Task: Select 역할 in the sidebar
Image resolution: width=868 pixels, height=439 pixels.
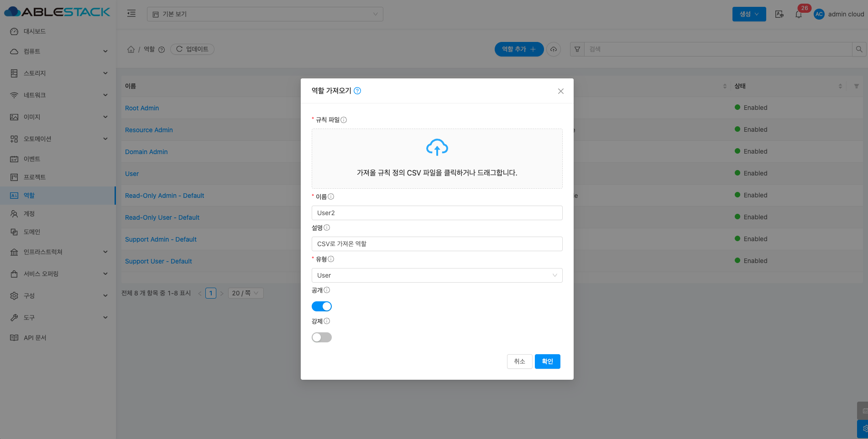Action: [x=58, y=196]
